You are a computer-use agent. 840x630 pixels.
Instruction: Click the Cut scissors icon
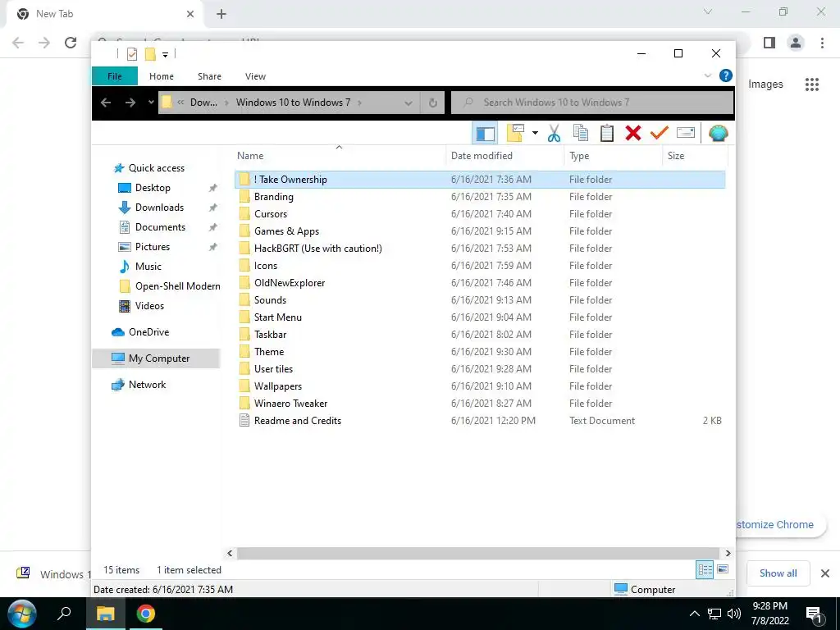pyautogui.click(x=554, y=133)
